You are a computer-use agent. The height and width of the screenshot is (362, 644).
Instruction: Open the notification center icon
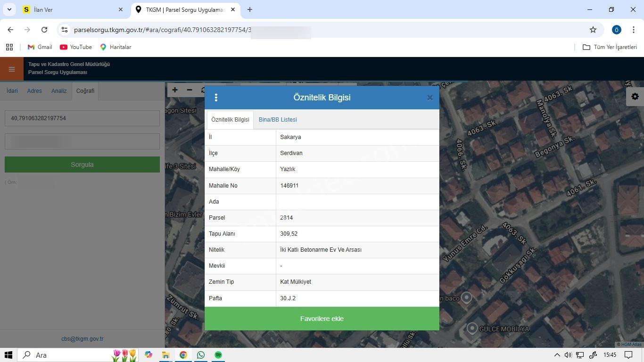pos(628,355)
